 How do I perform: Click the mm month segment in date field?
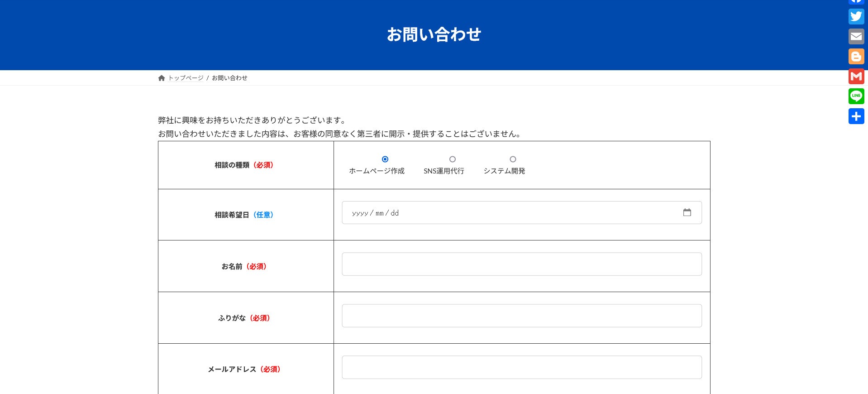[379, 213]
